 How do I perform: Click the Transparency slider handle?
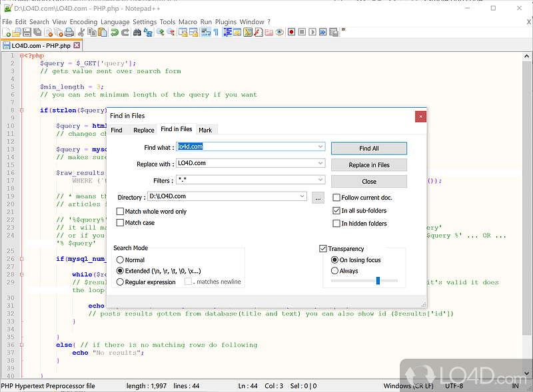pyautogui.click(x=378, y=281)
